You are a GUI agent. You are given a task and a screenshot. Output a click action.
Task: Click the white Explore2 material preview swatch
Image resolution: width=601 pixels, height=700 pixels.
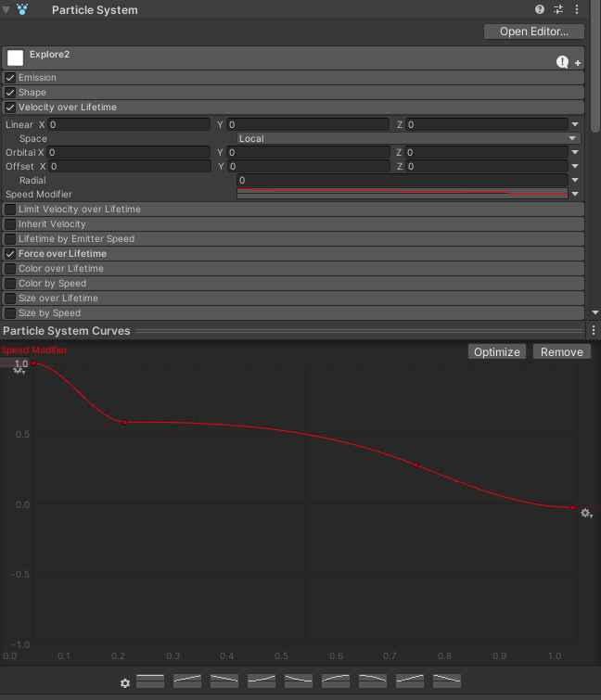(15, 57)
